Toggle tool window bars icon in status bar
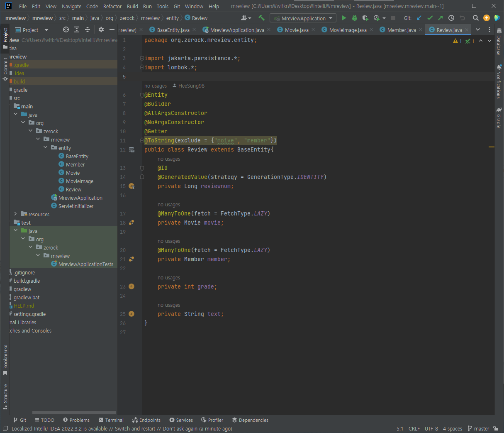The width and height of the screenshot is (504, 433). tap(5, 428)
